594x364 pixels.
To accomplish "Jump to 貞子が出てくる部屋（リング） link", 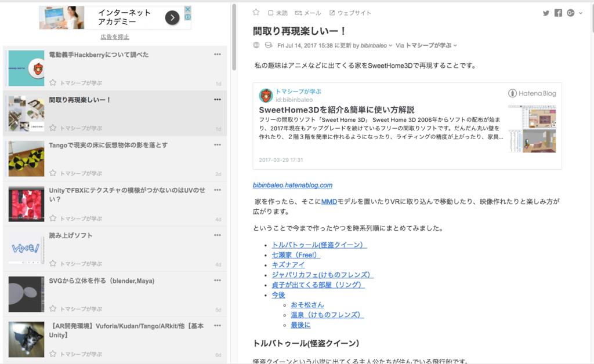I will pos(318,285).
